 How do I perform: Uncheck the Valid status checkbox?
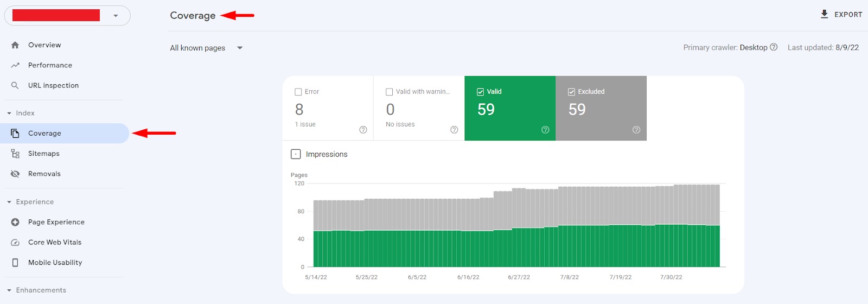pyautogui.click(x=480, y=92)
